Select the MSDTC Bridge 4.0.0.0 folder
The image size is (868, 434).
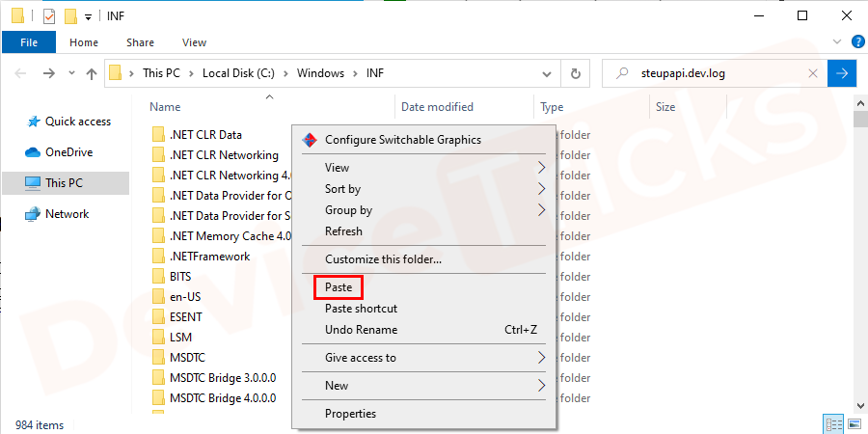click(223, 398)
